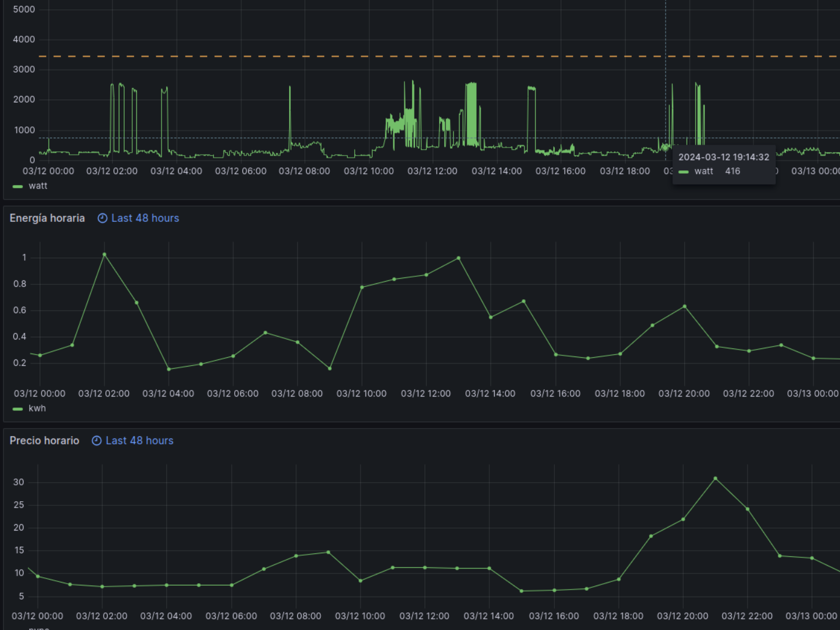
Task: Click the green watt legend color swatch
Action: [x=18, y=186]
